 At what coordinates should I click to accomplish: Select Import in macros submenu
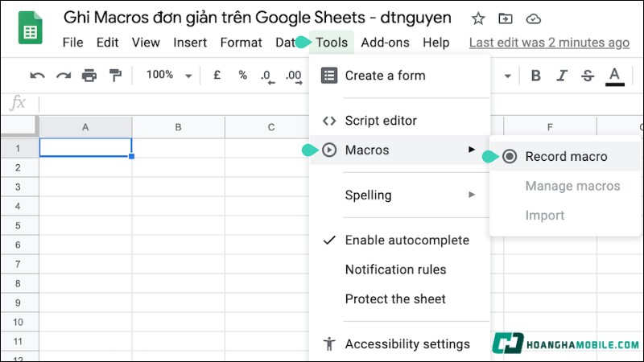pyautogui.click(x=565, y=216)
